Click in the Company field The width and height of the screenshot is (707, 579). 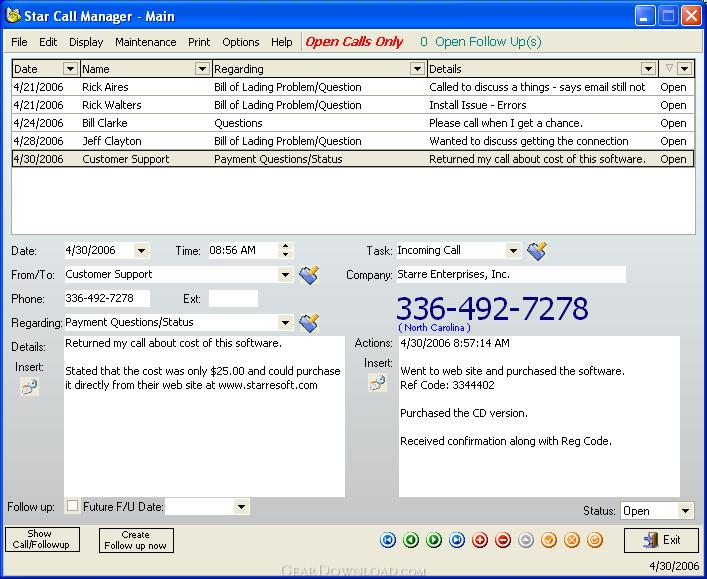[x=511, y=274]
